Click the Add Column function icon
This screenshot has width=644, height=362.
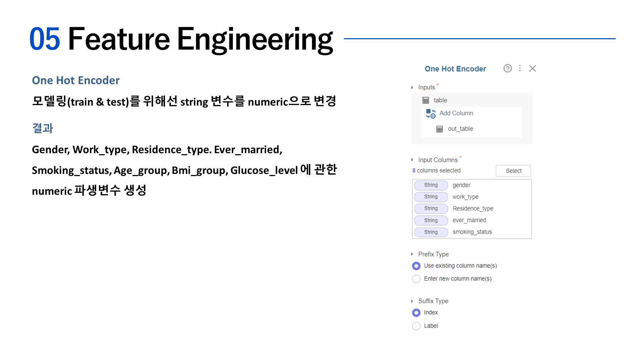(x=431, y=114)
